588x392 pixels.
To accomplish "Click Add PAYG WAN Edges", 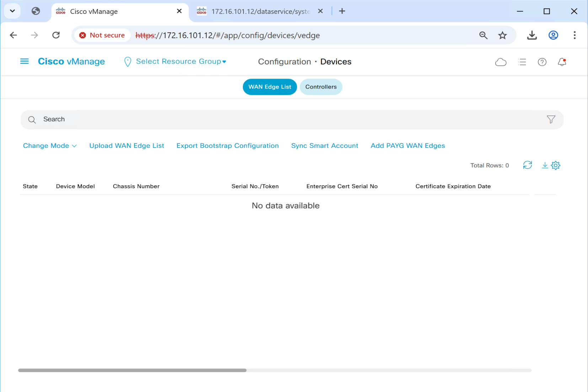I will click(408, 146).
